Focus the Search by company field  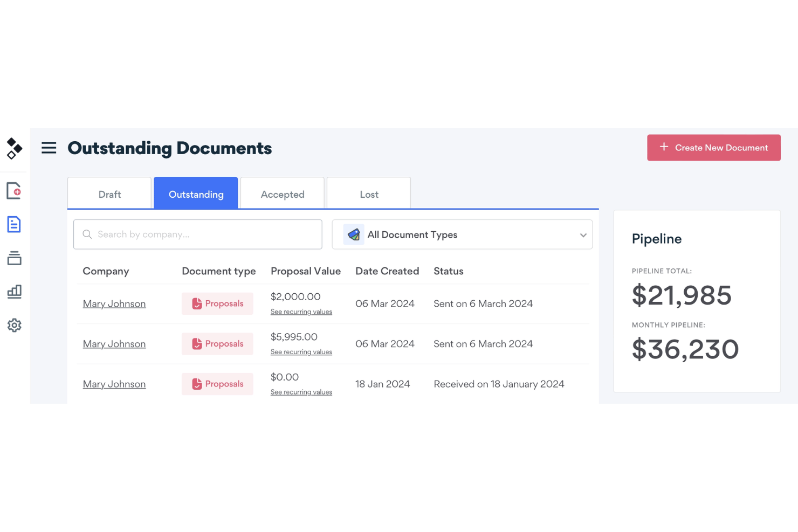click(198, 234)
